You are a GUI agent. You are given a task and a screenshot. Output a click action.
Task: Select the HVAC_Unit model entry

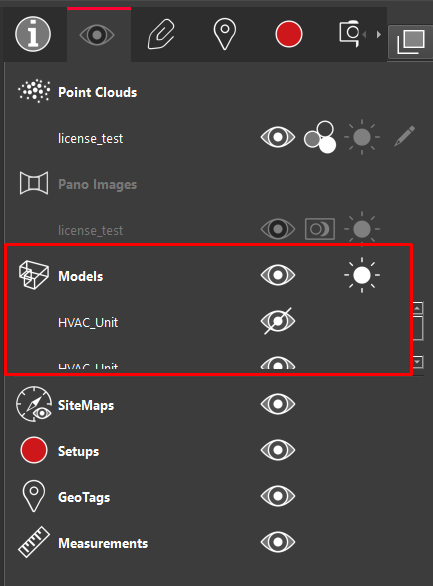tap(88, 322)
